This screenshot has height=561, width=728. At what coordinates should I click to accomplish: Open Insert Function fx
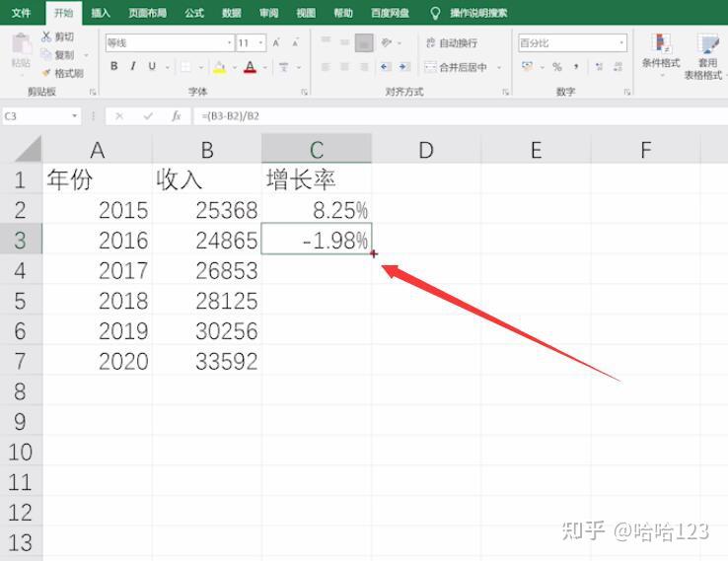pos(176,116)
